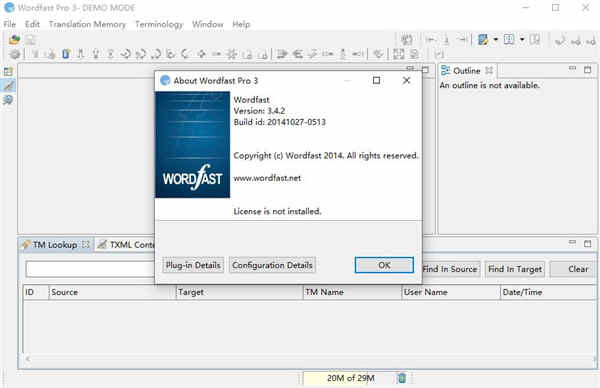Viewport: 600px width, 388px height.
Task: Expand dropdown arrow beside pencil-note toolbar icon
Action: click(496, 39)
